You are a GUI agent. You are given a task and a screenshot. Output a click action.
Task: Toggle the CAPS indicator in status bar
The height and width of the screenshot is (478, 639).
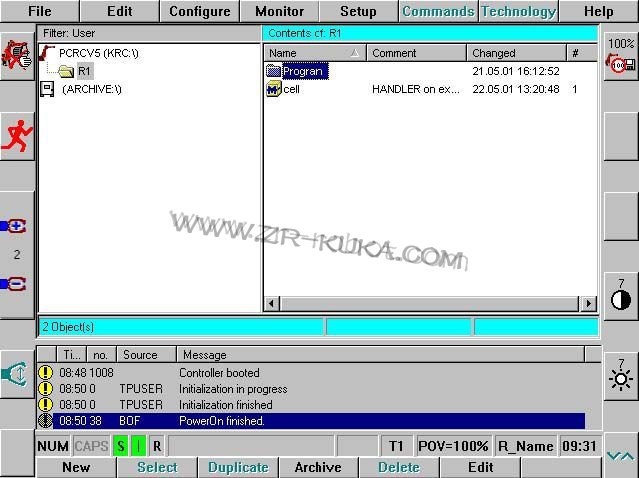click(91, 446)
